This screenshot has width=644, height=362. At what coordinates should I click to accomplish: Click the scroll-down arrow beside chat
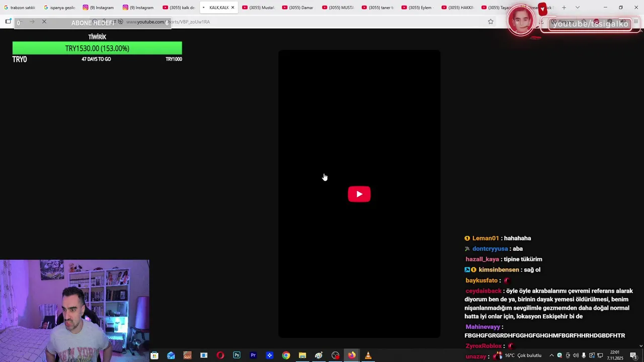pyautogui.click(x=640, y=346)
